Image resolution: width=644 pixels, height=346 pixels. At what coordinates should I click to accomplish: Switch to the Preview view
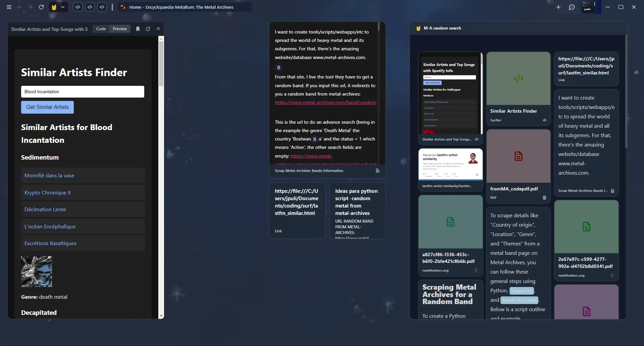point(120,29)
